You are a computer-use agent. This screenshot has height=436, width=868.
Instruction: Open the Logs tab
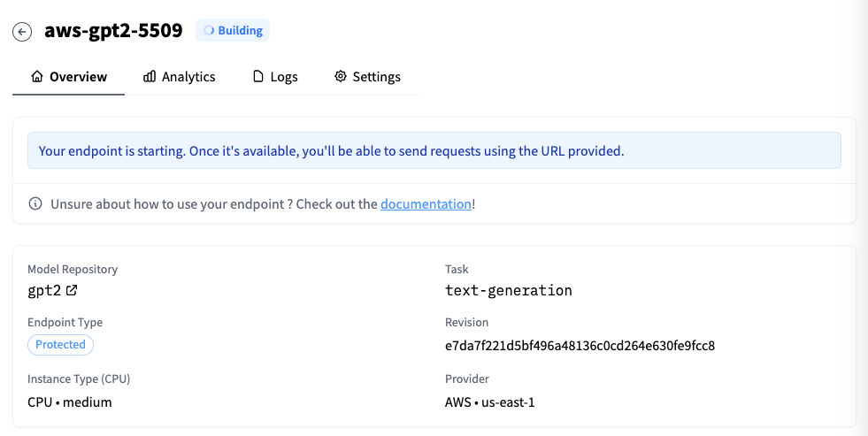click(x=284, y=77)
